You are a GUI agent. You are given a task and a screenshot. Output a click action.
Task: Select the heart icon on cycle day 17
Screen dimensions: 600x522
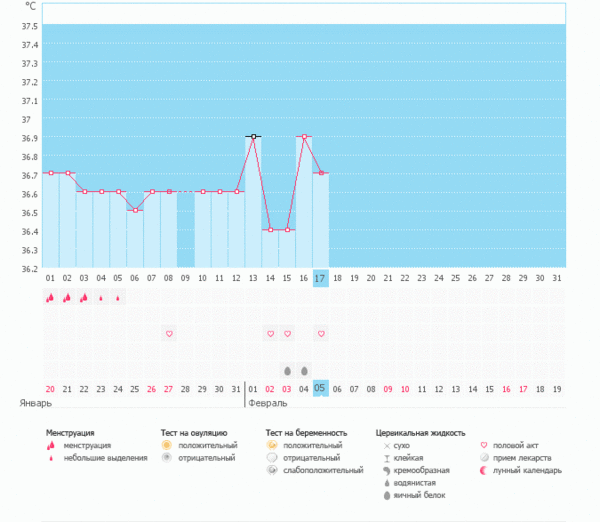(x=321, y=333)
